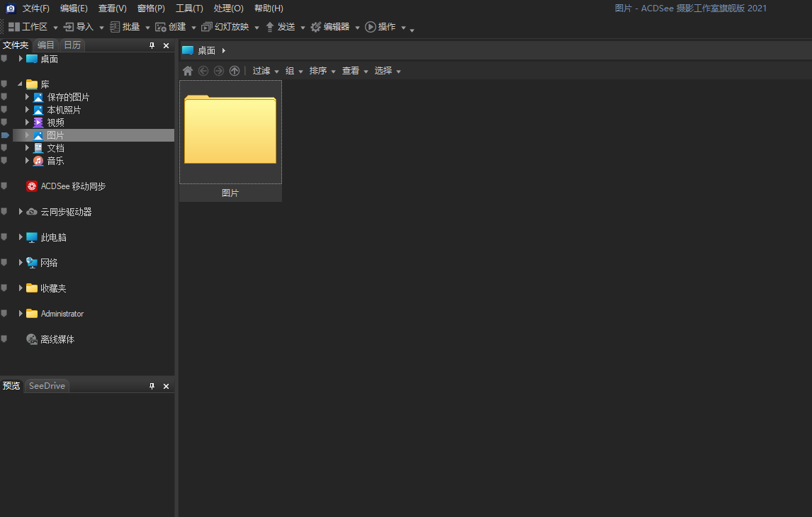812x517 pixels.
Task: Select the 图片 folder thumbnail
Action: click(230, 141)
